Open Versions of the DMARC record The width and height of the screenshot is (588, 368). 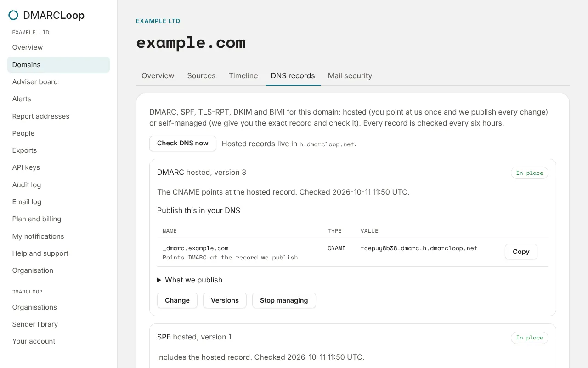(x=225, y=300)
